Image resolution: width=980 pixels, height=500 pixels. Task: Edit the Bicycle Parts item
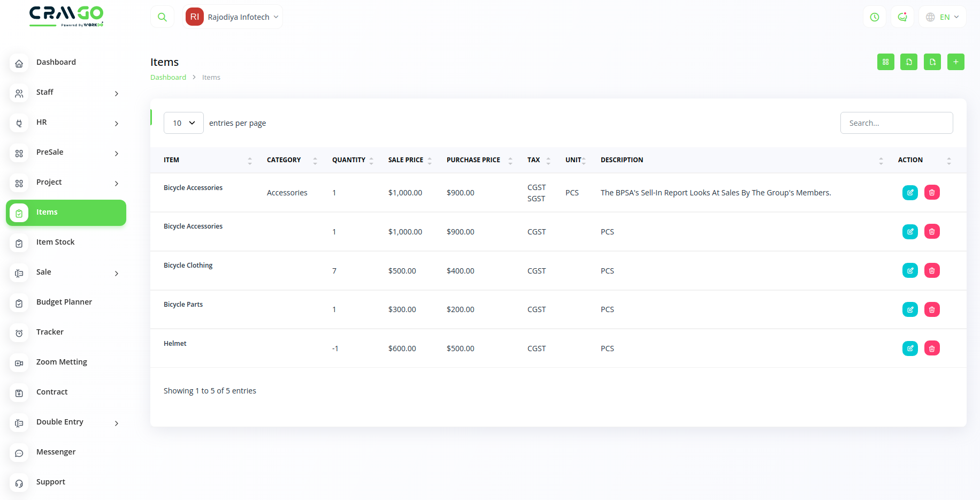(x=910, y=309)
